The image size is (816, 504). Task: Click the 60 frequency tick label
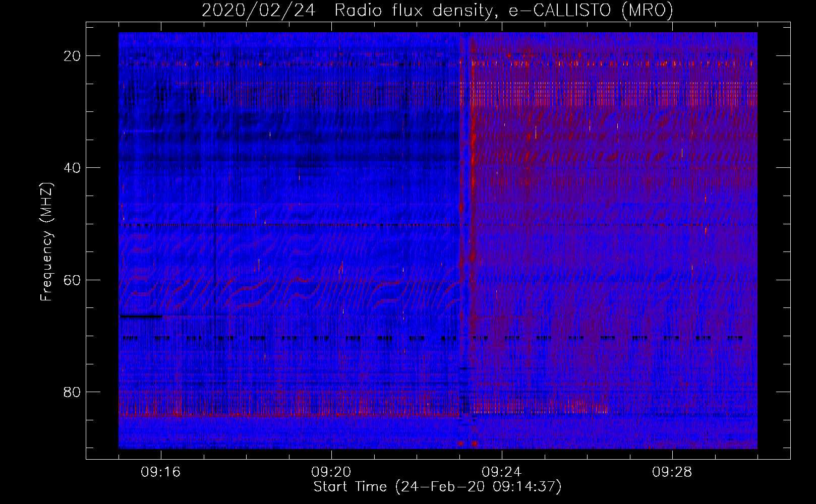coord(73,280)
